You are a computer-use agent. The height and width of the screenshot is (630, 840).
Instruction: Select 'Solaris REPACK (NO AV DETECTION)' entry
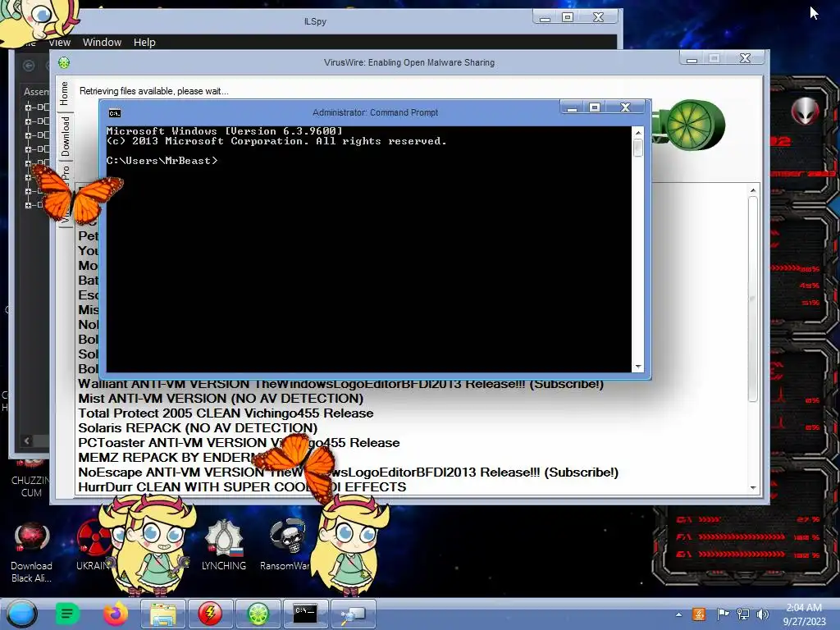pos(198,428)
